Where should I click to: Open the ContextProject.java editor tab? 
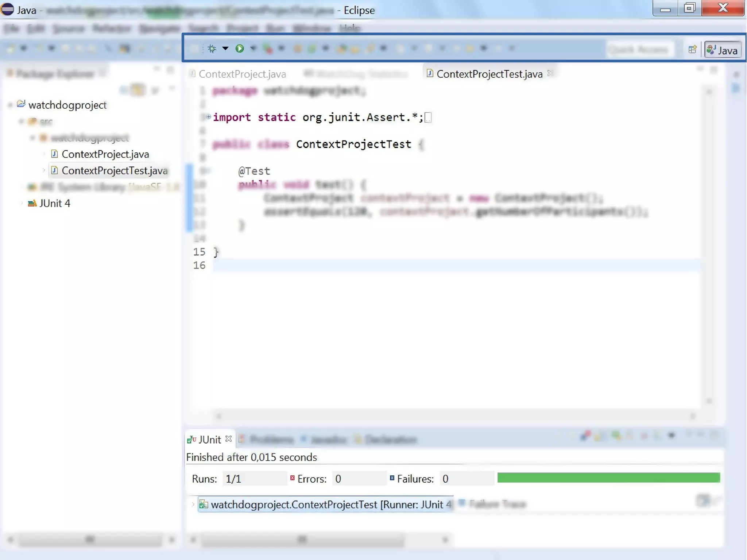(x=242, y=74)
